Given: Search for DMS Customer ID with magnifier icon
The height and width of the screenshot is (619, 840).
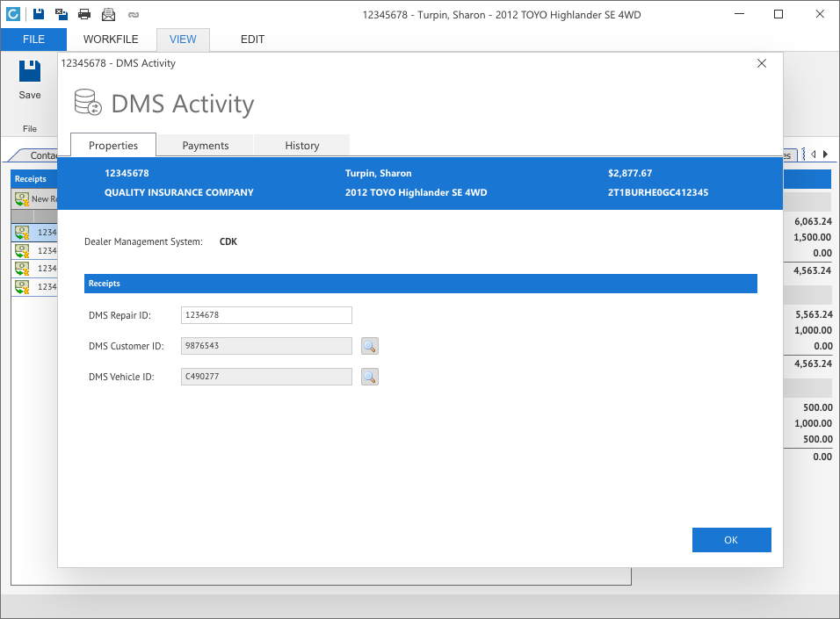Looking at the screenshot, I should (370, 346).
